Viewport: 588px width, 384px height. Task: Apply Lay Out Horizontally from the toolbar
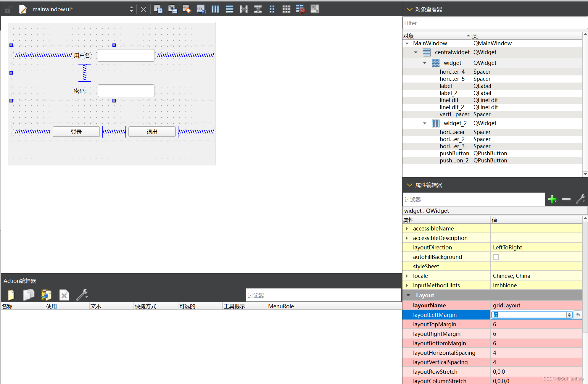point(215,9)
